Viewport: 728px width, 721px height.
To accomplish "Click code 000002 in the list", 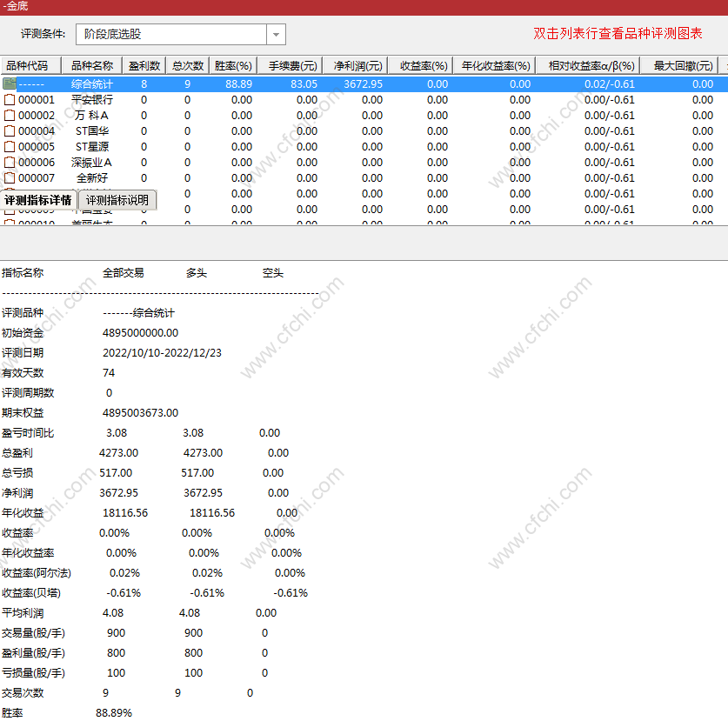I will coord(37,116).
